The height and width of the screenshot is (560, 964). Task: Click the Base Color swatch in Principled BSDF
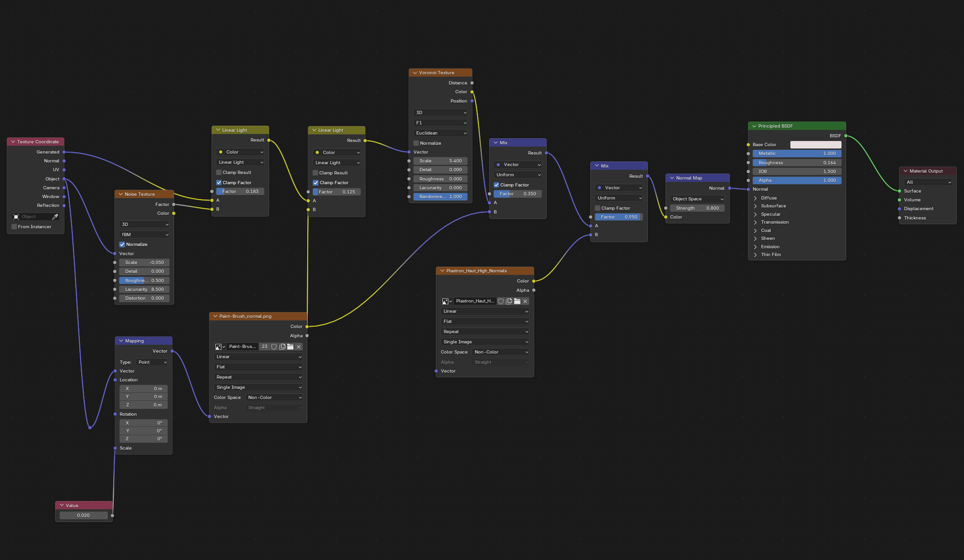click(x=815, y=145)
